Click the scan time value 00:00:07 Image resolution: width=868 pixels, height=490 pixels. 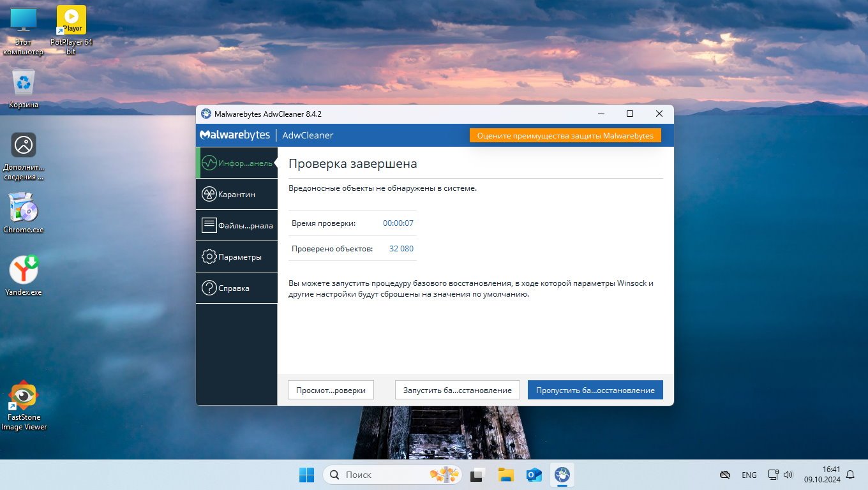pos(398,223)
